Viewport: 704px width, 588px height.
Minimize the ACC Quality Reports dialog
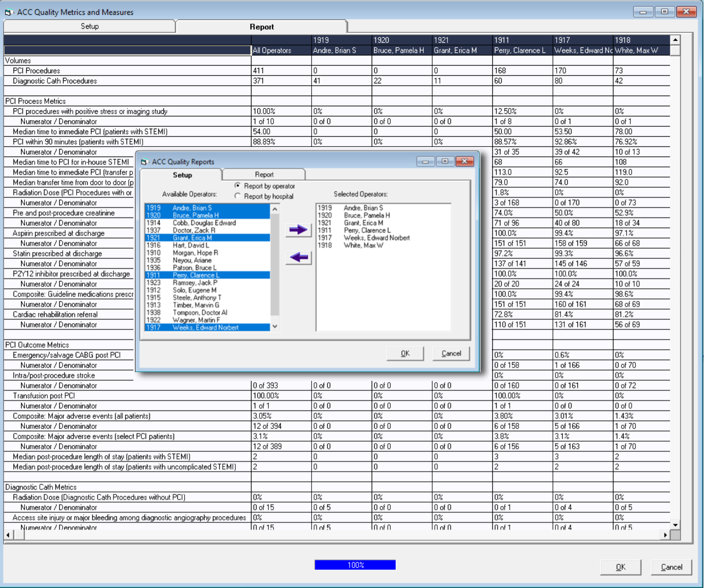coord(425,161)
